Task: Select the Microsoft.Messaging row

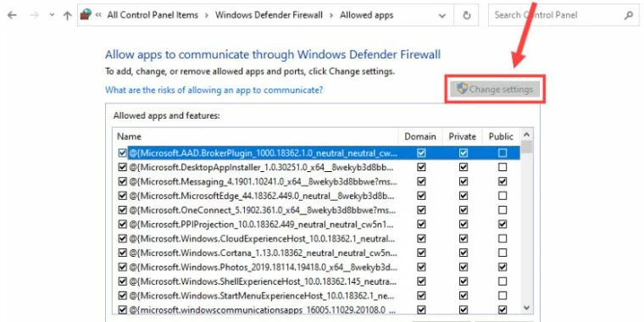Action: (317, 181)
